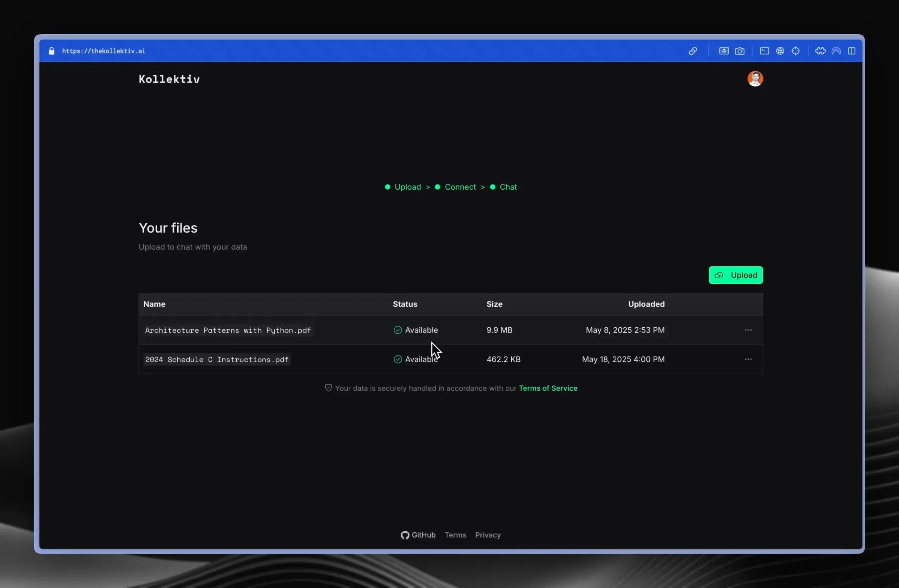The width and height of the screenshot is (899, 588).
Task: Select 2024 Schedule C Instructions.pdf file name
Action: click(x=216, y=359)
